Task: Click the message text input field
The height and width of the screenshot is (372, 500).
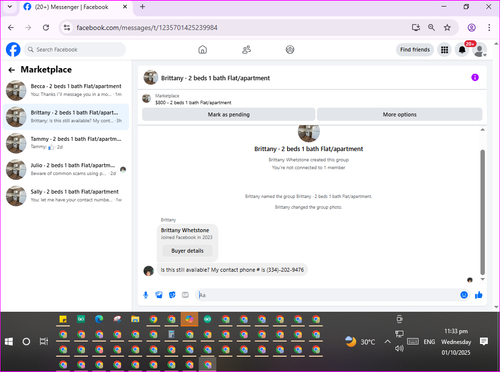Action: [327, 295]
